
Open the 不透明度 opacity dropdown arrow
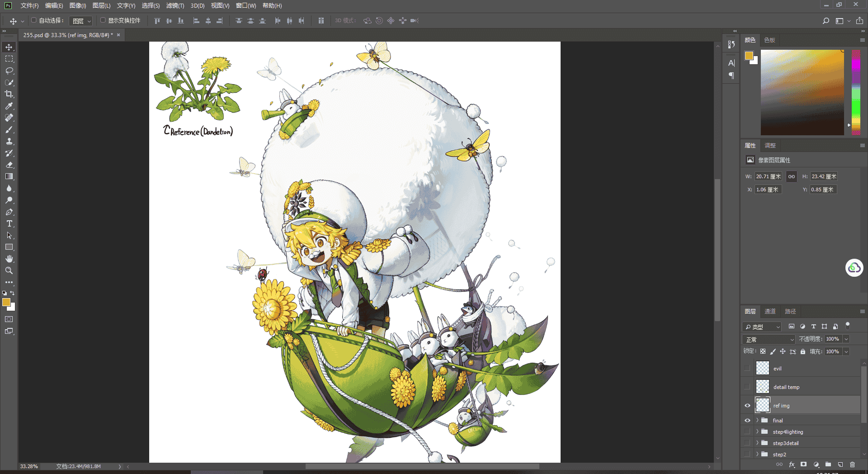(846, 339)
